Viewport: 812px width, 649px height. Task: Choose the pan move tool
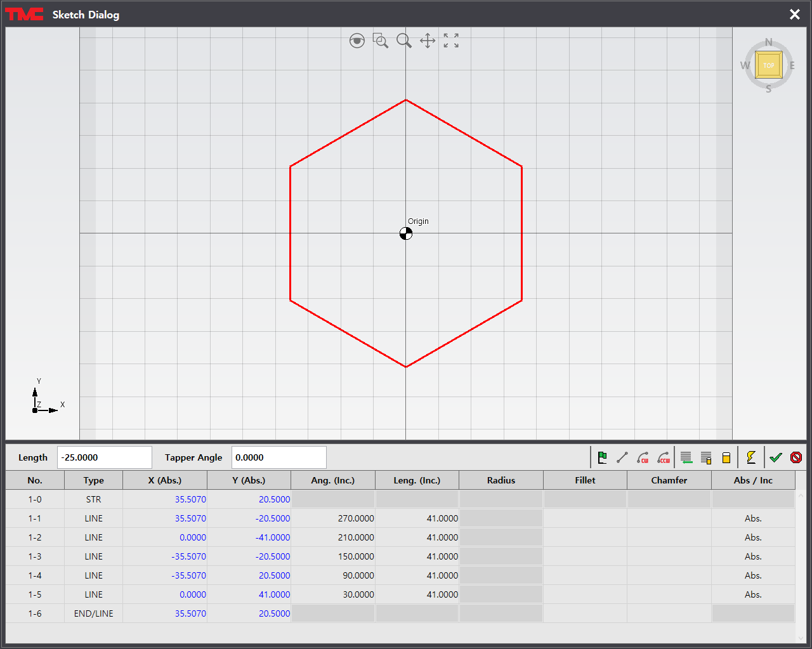click(428, 41)
